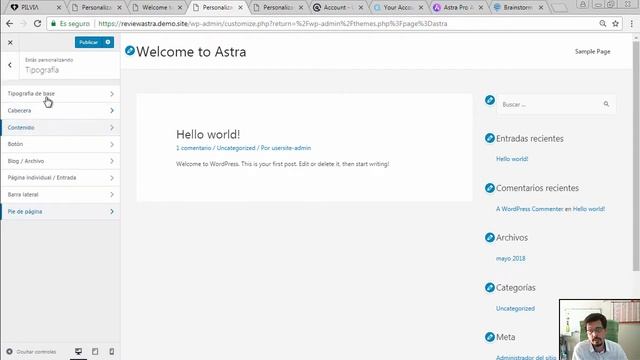640x360 pixels.
Task: Switch to mobile preview icon
Action: click(111, 351)
